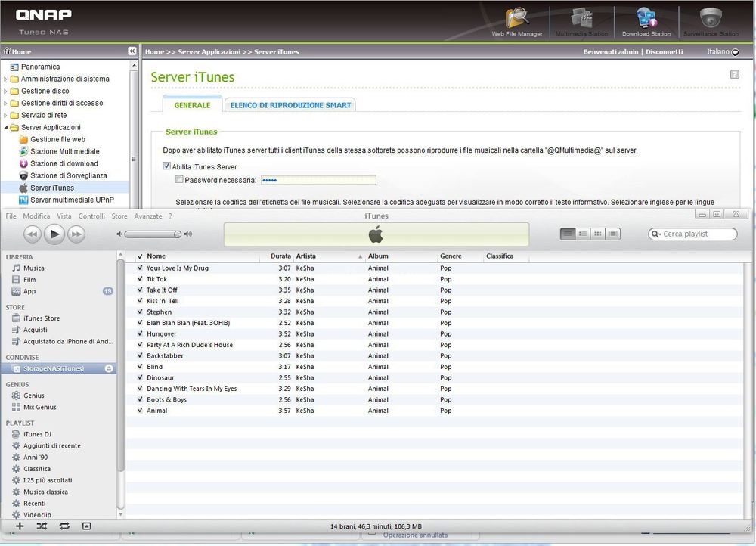Switch iTunes to grid view
The height and width of the screenshot is (546, 756).
[x=598, y=234]
